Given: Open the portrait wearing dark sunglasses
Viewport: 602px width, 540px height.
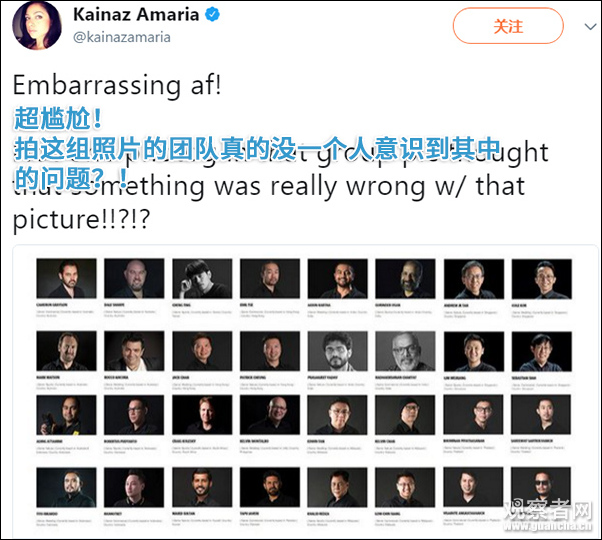Looking at the screenshot, I should (541, 487).
